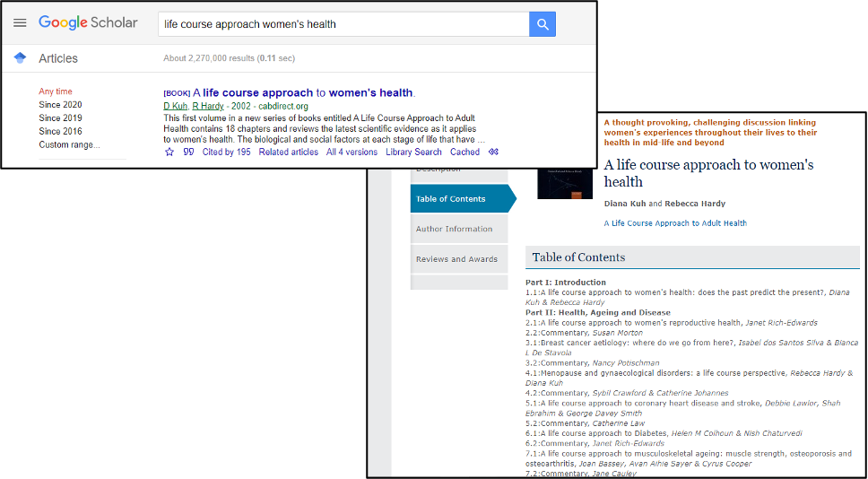
Task: Click the Rebecca Hardy author name
Action: 695,204
